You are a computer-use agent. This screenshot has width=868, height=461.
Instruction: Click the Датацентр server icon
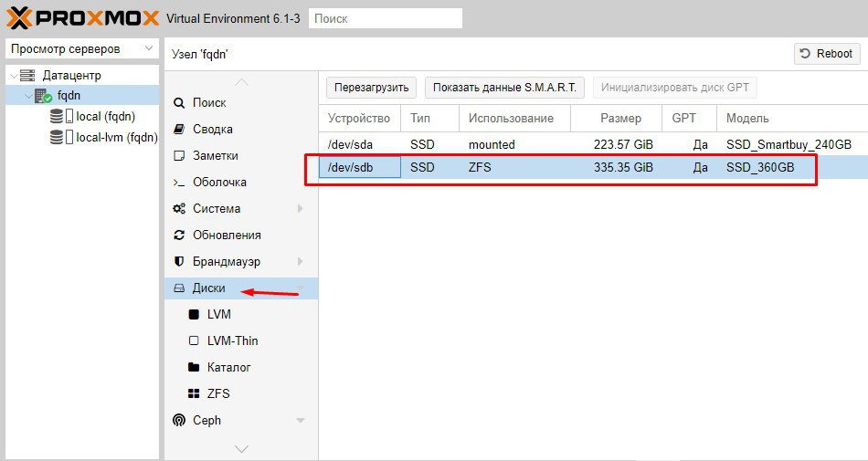pos(27,75)
